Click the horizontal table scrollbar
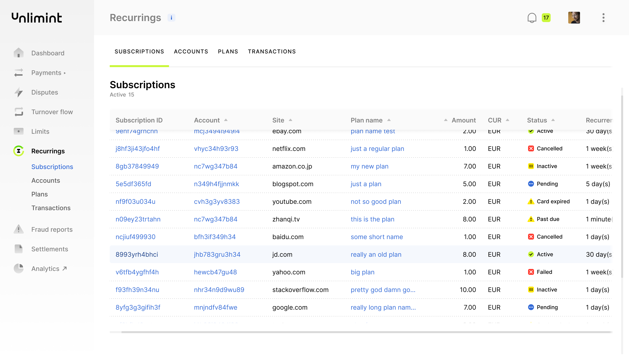Screen dimensions: 629x364 pyautogui.click(x=367, y=332)
